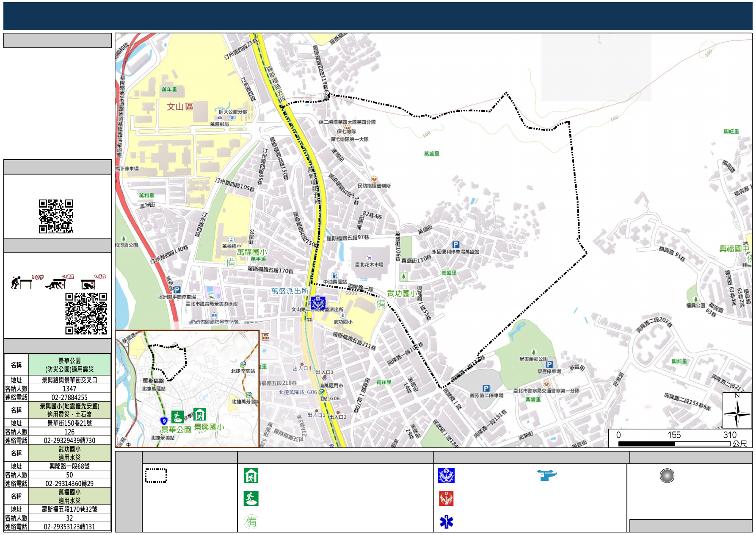Click the capacity value 126 in the table
756x535 pixels.
[69, 432]
